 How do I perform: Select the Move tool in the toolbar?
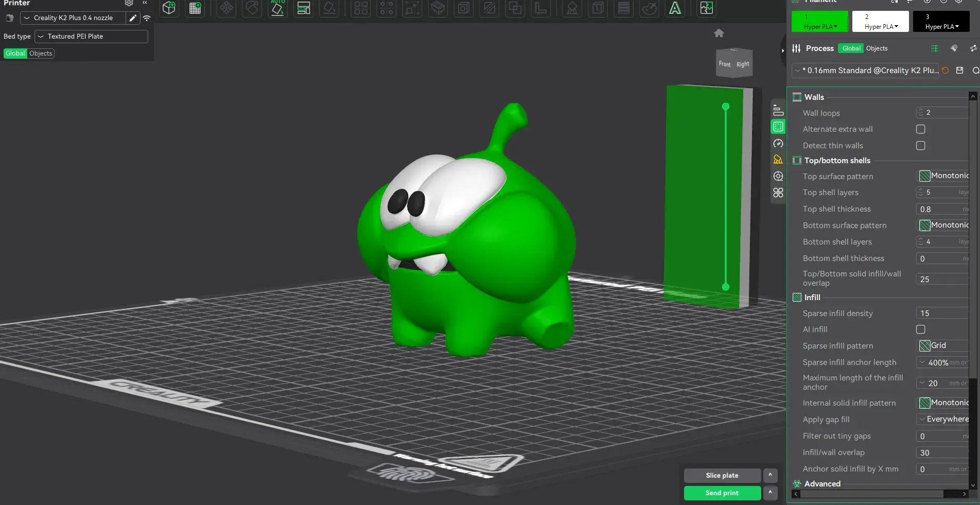click(x=226, y=8)
